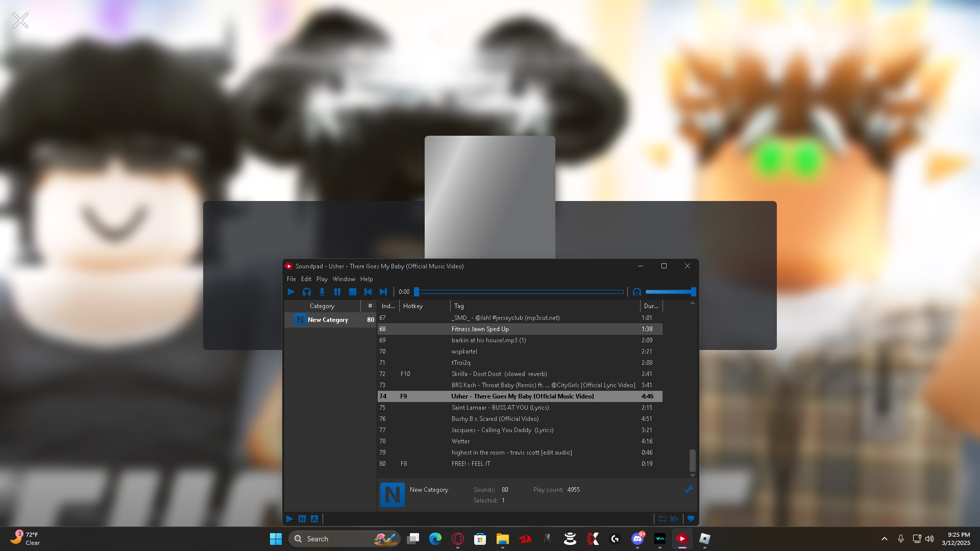Click the bottom status bar play icon
This screenshot has height=551, width=980.
coord(290,519)
